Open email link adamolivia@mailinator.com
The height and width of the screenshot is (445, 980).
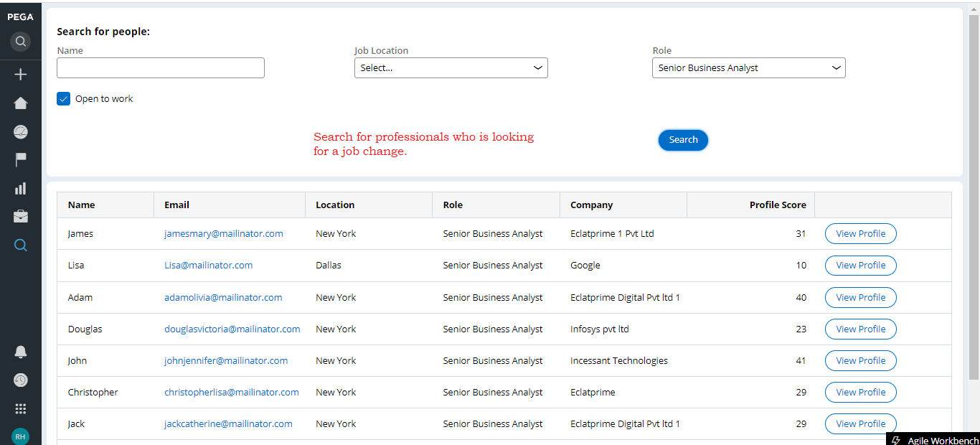(223, 297)
